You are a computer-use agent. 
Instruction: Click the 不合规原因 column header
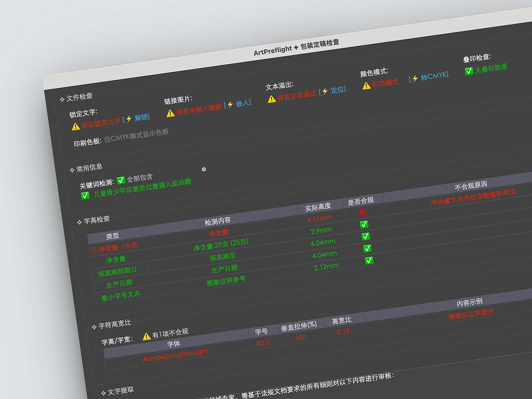coord(470,185)
